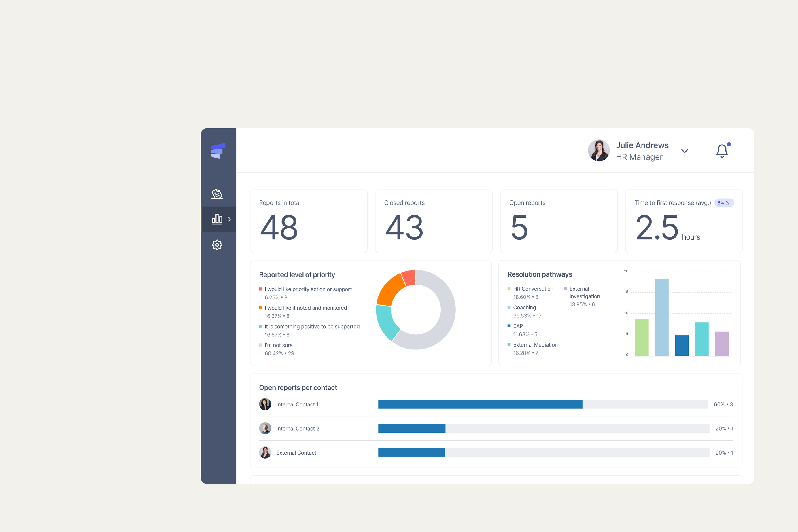Image resolution: width=798 pixels, height=532 pixels.
Task: Click the Reported level of priority heading
Action: (297, 274)
